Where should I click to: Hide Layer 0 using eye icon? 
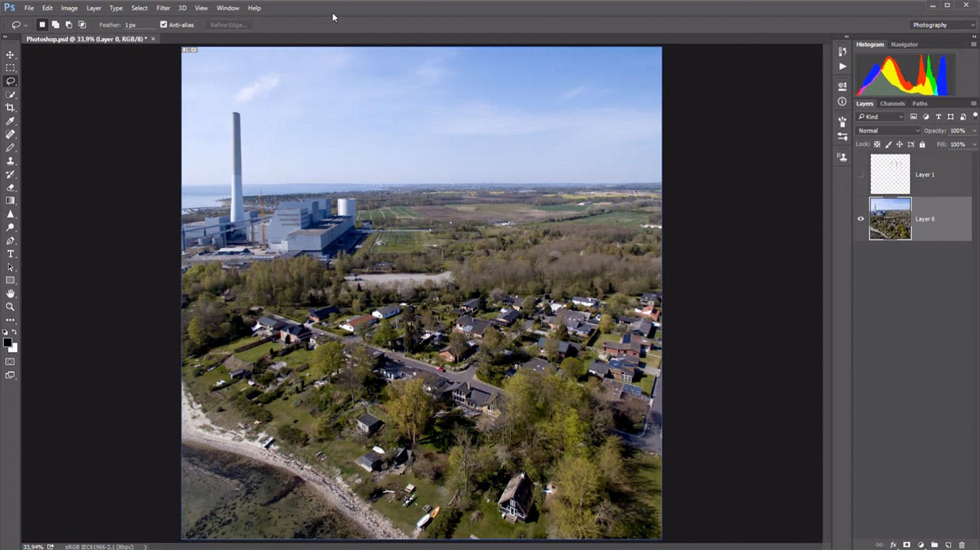click(x=860, y=219)
